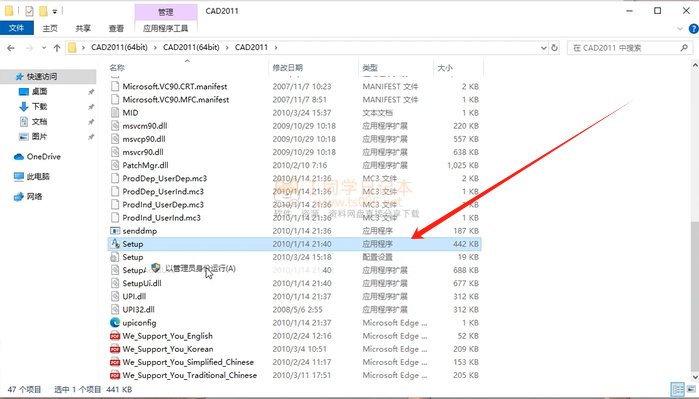Open recent locations dropdown arrow
This screenshot has height=399, width=699.
click(x=44, y=48)
